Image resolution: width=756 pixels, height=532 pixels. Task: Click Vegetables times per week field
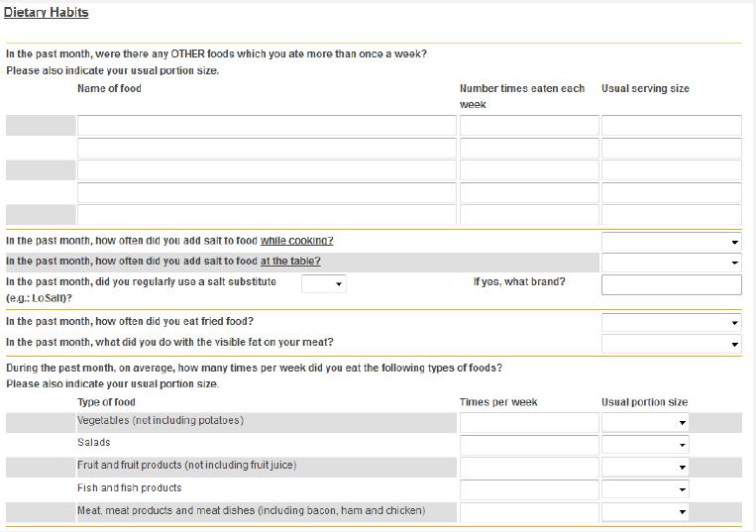tap(529, 423)
